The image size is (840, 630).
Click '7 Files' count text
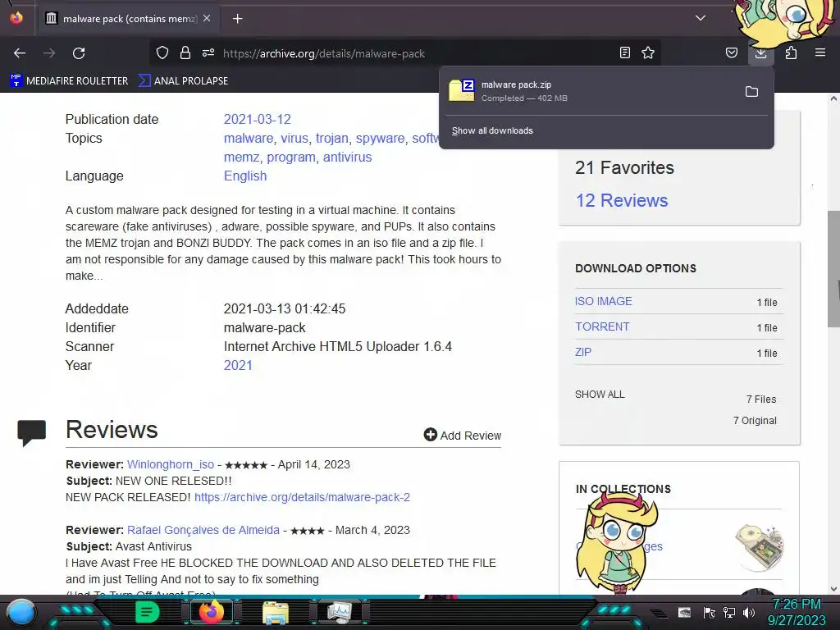click(x=761, y=399)
